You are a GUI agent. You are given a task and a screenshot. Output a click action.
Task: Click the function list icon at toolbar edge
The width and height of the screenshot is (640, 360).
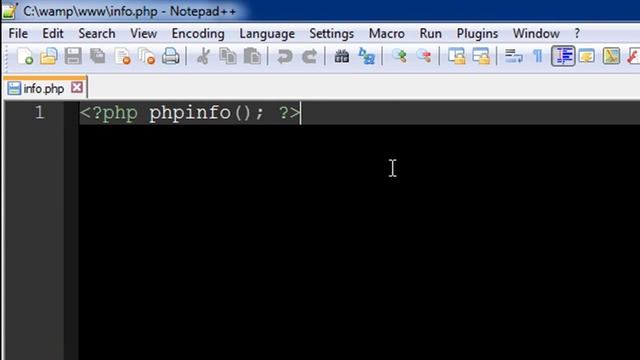pos(633,56)
